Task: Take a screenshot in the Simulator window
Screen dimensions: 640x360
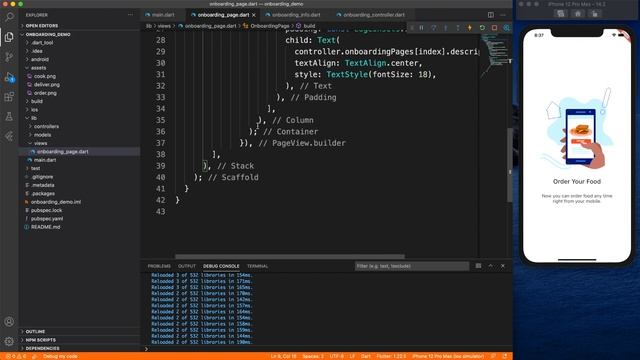Action: pos(561,14)
